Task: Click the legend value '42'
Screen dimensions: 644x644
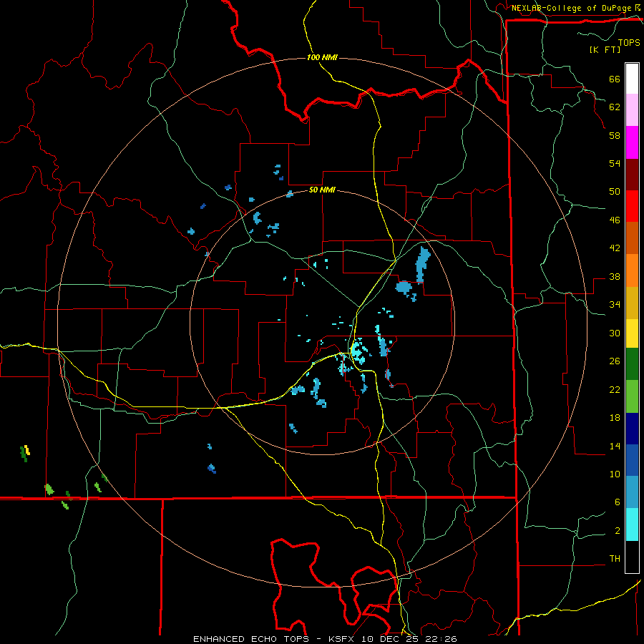Action: (615, 248)
